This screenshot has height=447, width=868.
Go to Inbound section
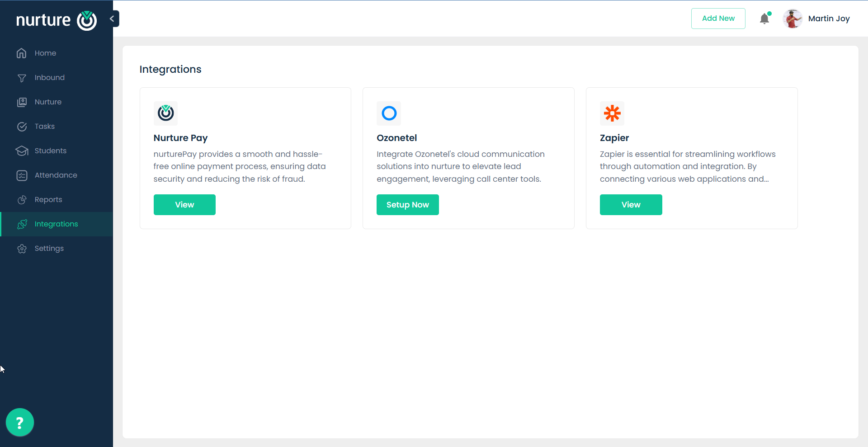57,77
